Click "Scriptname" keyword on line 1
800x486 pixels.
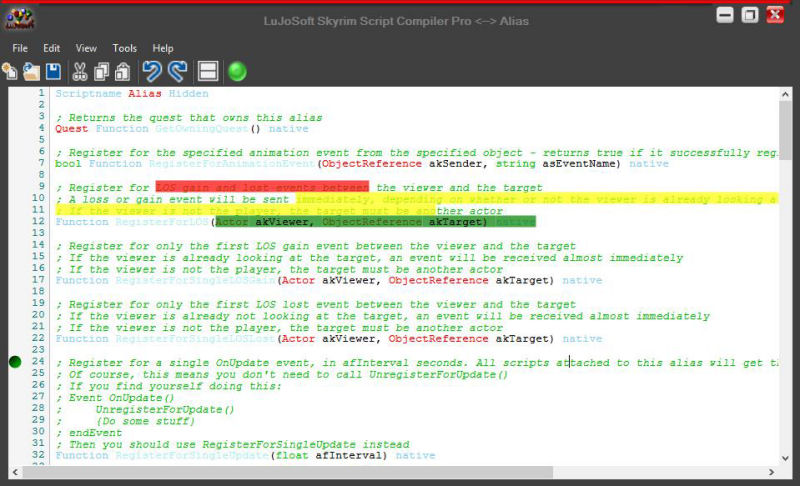pyautogui.click(x=88, y=93)
